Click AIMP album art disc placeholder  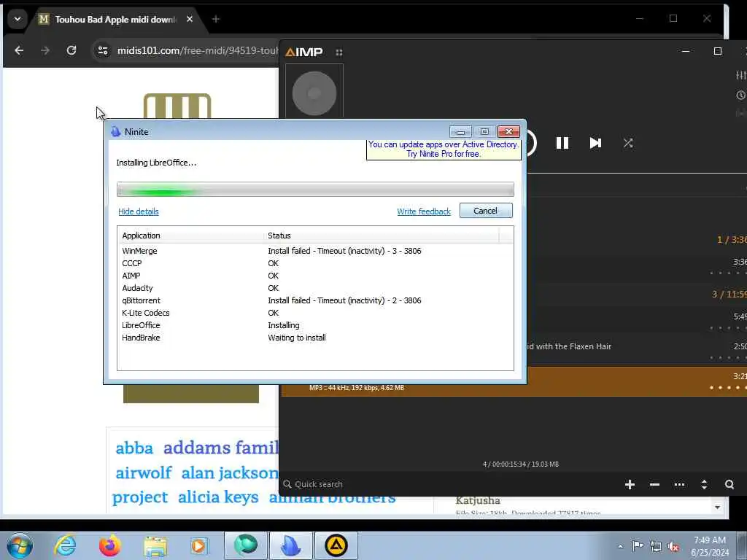point(314,93)
